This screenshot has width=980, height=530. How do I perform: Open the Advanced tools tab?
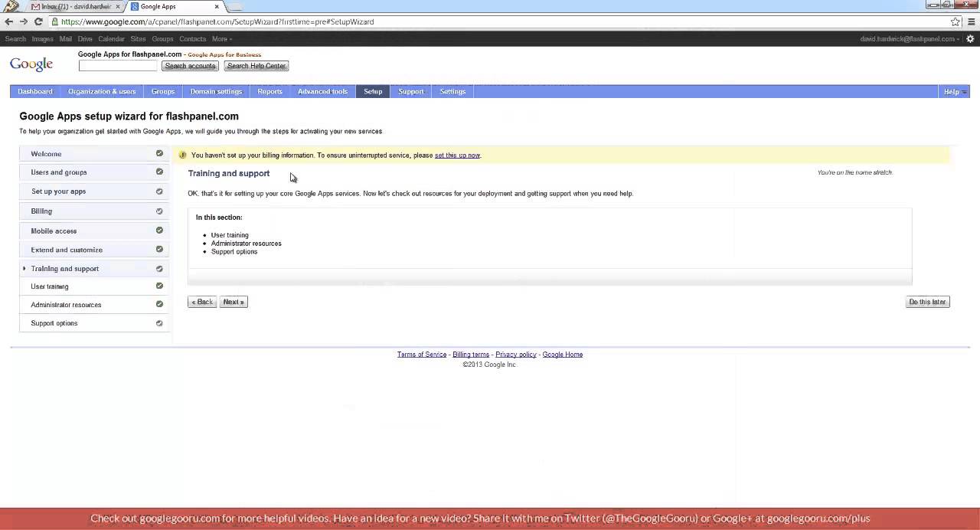click(x=322, y=91)
